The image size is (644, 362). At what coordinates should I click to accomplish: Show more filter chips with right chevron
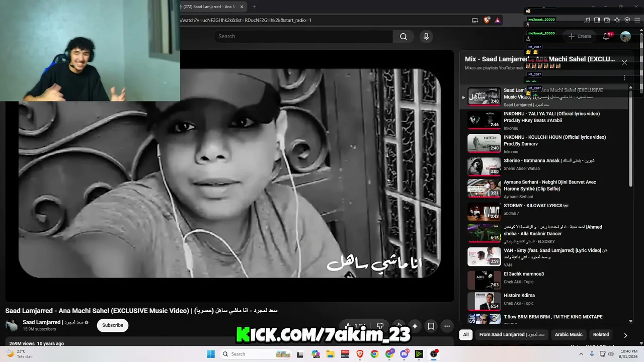point(625,335)
